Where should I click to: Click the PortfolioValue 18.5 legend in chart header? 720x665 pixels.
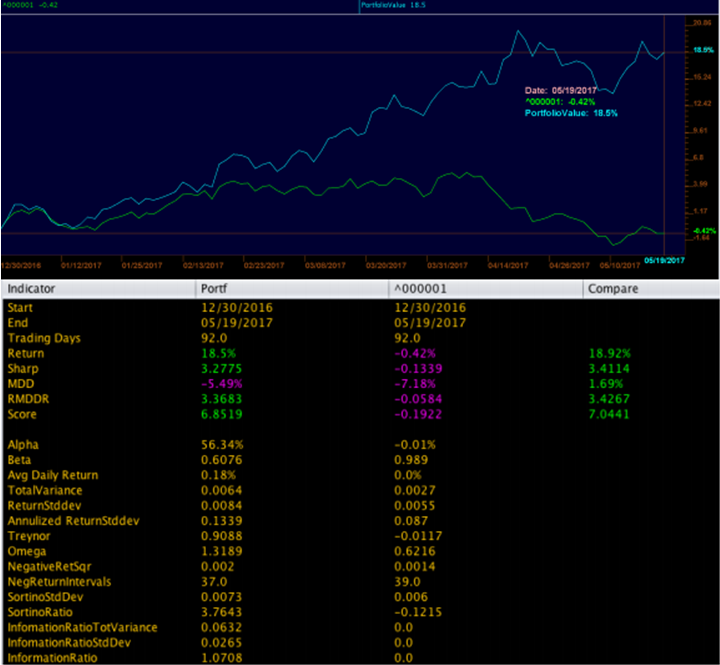pyautogui.click(x=394, y=5)
